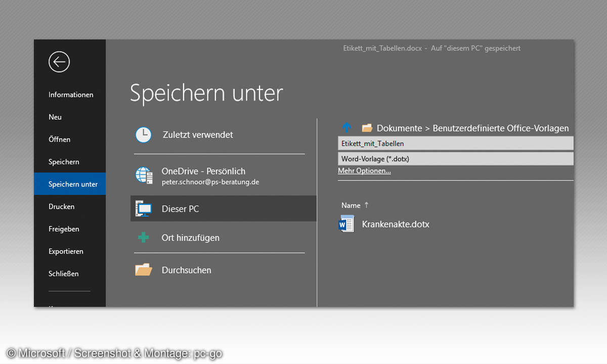Click the clock icon for Zuletzt verwendet
Screen dimensions: 607x364
pos(144,134)
